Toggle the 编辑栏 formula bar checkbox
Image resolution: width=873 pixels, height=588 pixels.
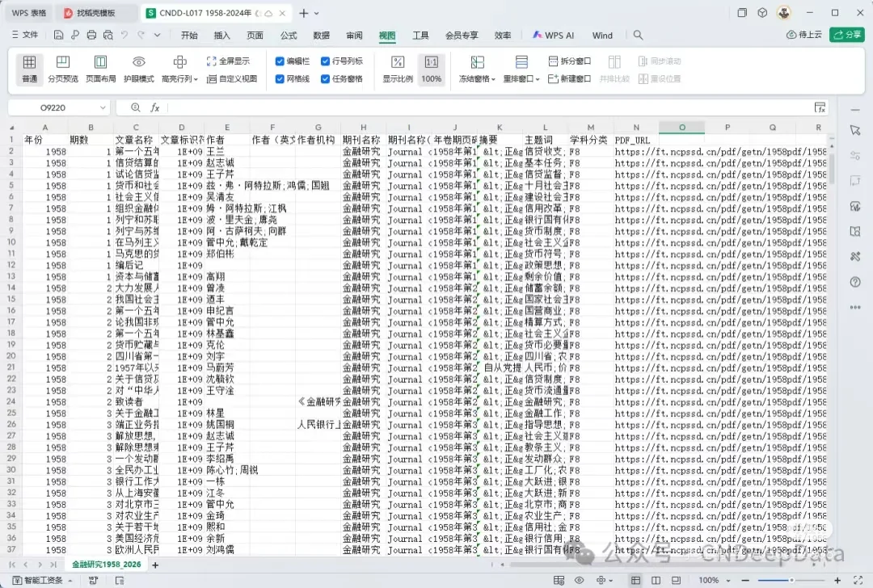pyautogui.click(x=280, y=61)
